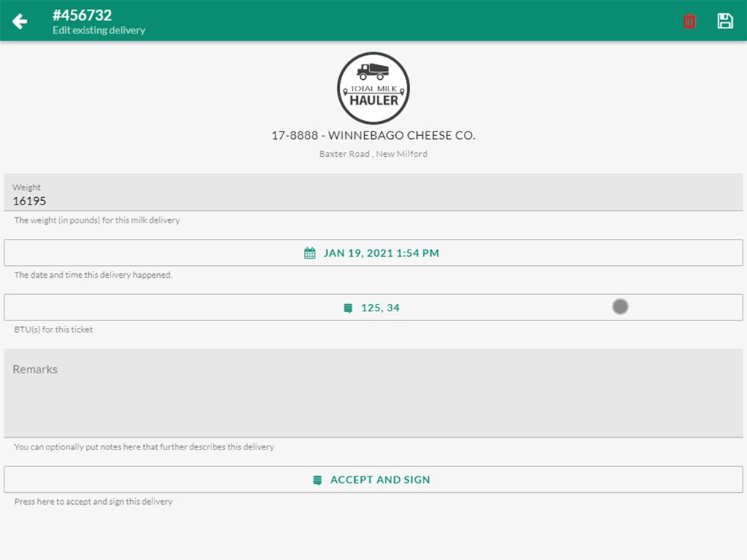Open the BTU selector showing 125, 34
This screenshot has width=747, height=560.
[373, 308]
